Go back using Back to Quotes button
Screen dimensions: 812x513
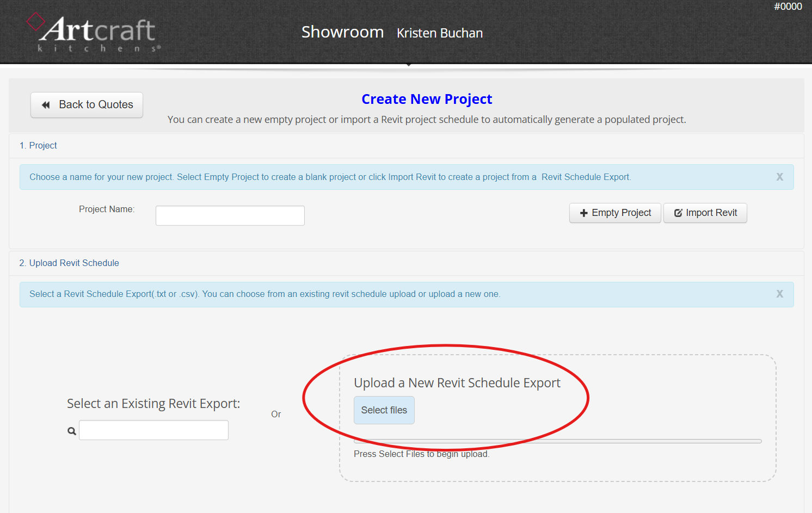(x=87, y=105)
